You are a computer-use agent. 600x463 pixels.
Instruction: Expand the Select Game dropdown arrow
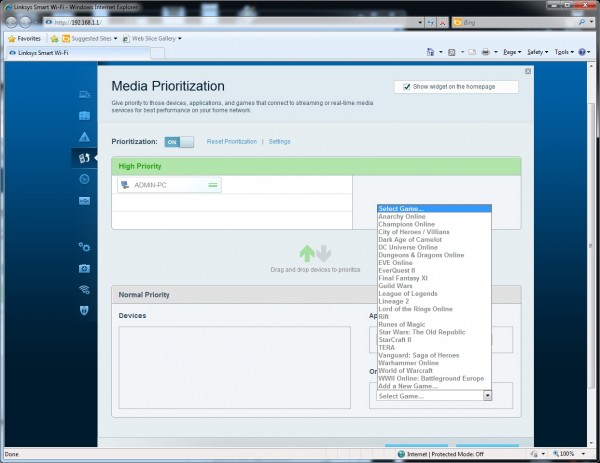point(487,396)
